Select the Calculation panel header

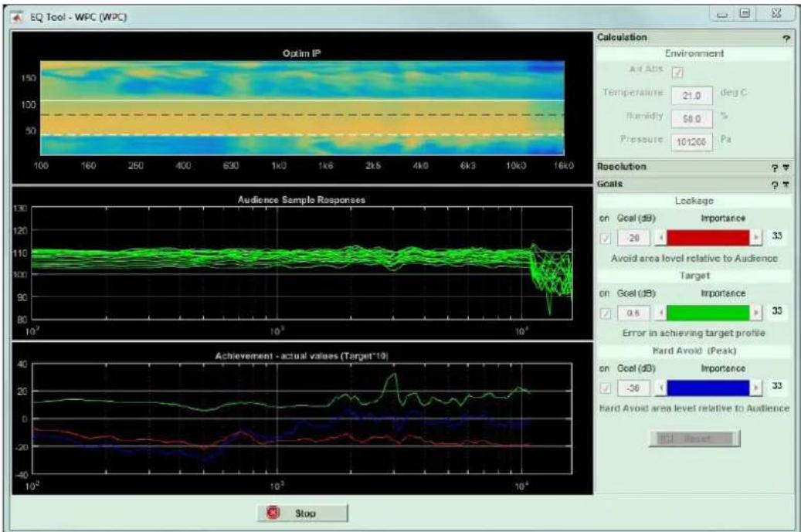pos(694,38)
